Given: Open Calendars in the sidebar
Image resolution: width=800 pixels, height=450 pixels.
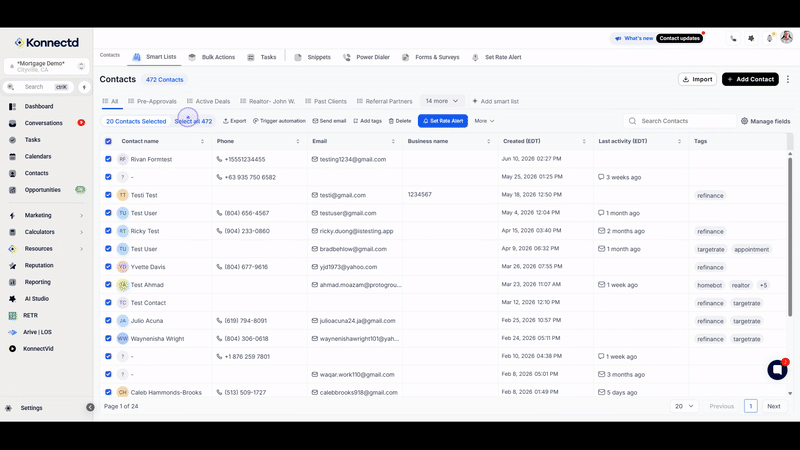Looking at the screenshot, I should [38, 157].
